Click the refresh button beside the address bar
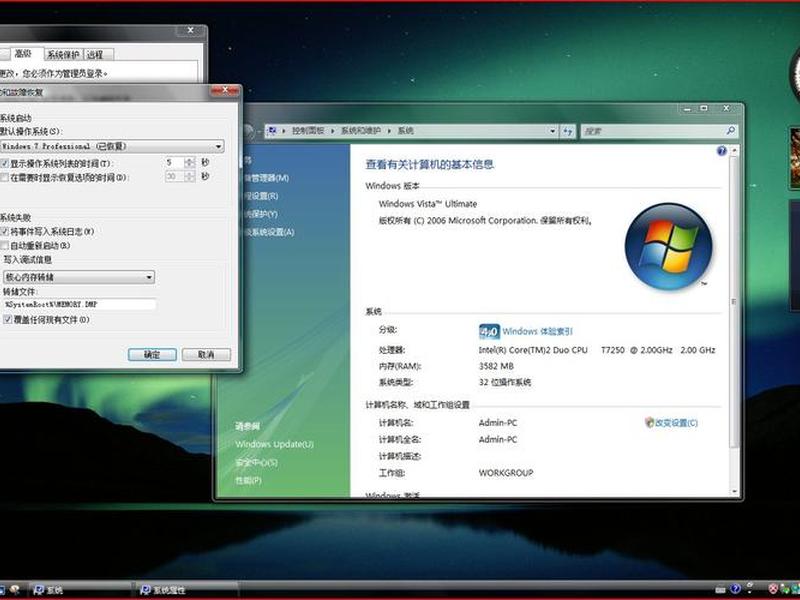This screenshot has height=600, width=800. click(x=568, y=131)
